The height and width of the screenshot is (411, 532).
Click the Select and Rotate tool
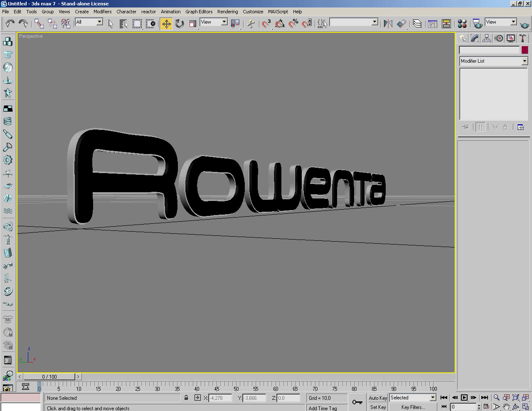pyautogui.click(x=180, y=24)
